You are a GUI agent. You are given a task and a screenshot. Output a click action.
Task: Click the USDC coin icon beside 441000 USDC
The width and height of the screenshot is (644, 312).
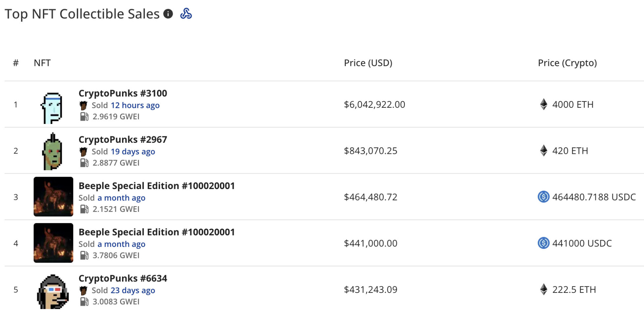tap(543, 243)
